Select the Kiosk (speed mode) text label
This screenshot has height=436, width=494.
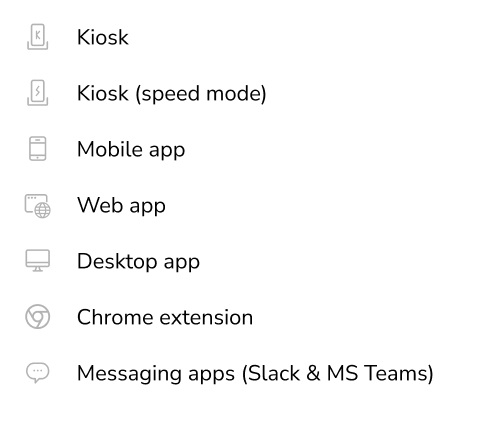[x=172, y=93]
